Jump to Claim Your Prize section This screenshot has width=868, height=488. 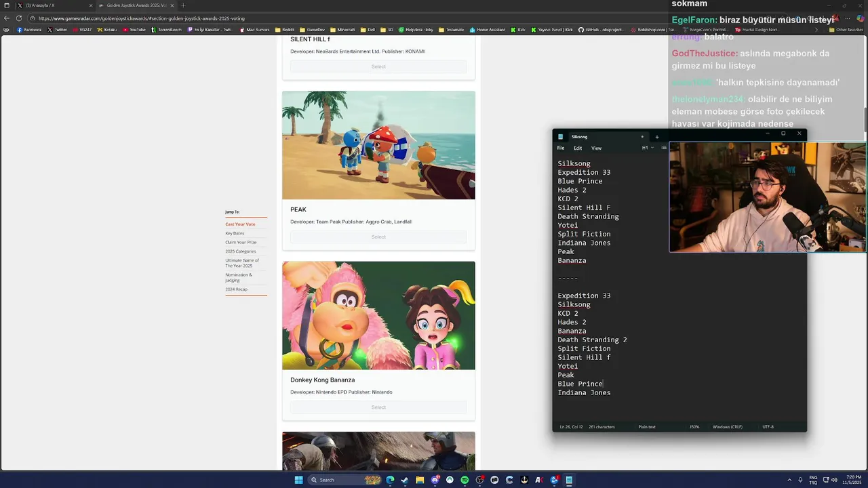click(x=241, y=242)
